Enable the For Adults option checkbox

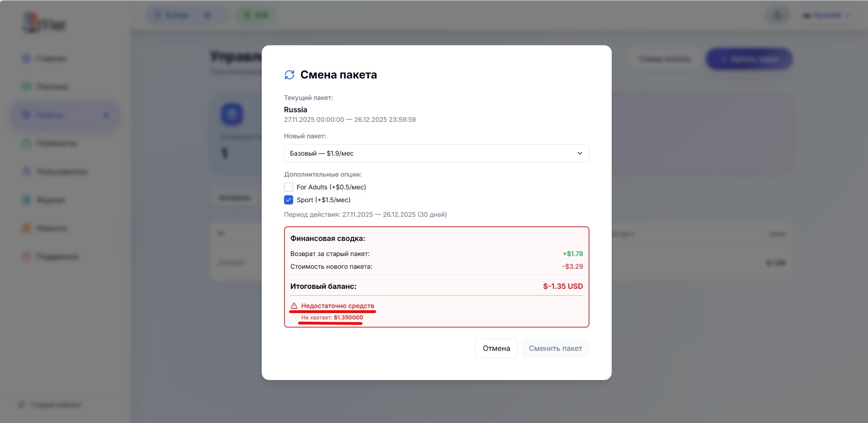[x=289, y=187]
